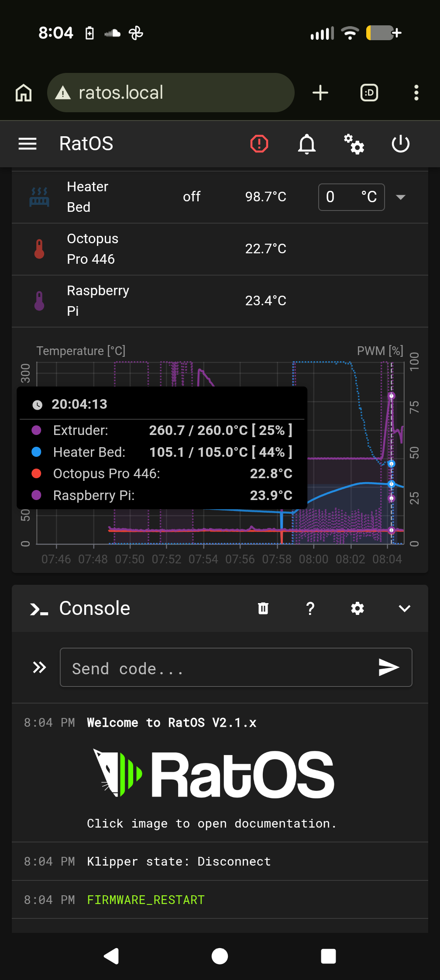The image size is (440, 980).
Task: Expand the console macro shortcuts
Action: click(39, 667)
